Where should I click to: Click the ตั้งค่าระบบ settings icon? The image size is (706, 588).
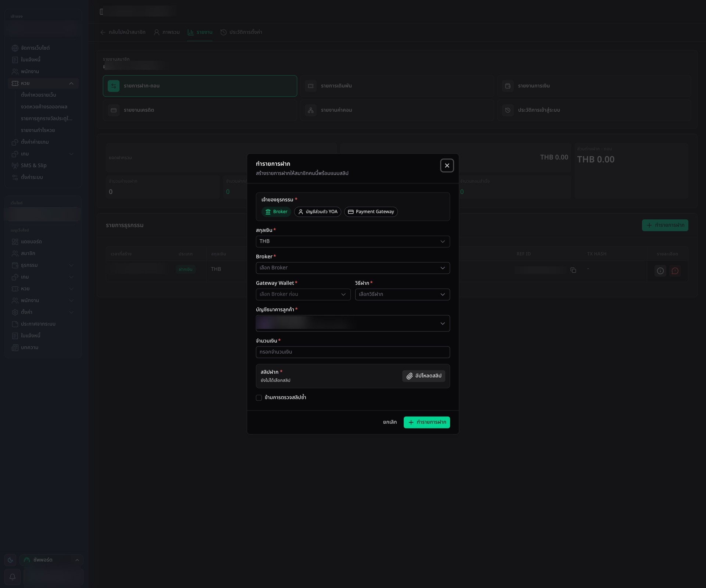click(x=15, y=178)
